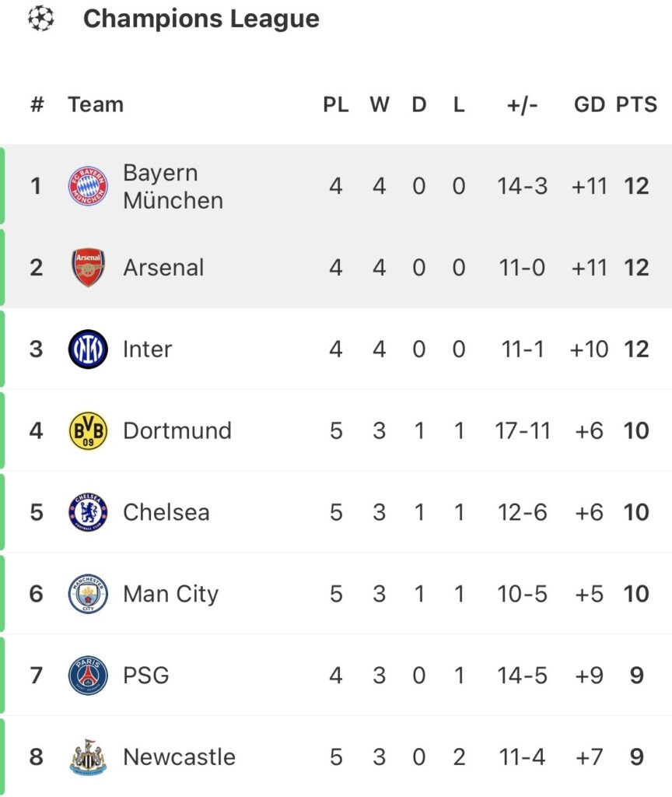Image resolution: width=672 pixels, height=797 pixels.
Task: Click PSG's 14-5 goals record
Action: (x=523, y=676)
